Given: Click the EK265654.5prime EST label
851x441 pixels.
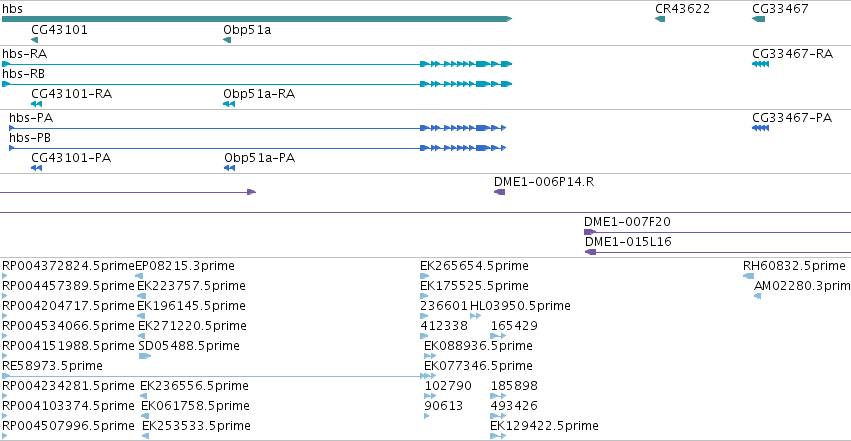Looking at the screenshot, I should [x=474, y=266].
